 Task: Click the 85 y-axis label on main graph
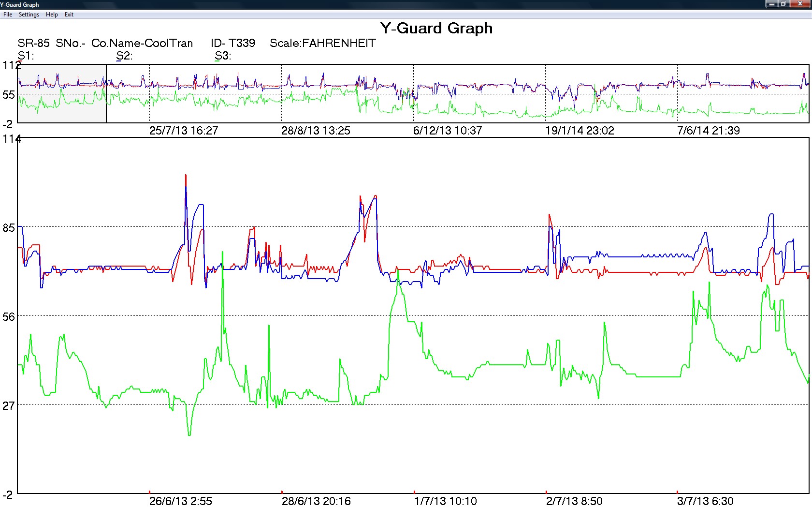click(x=9, y=228)
